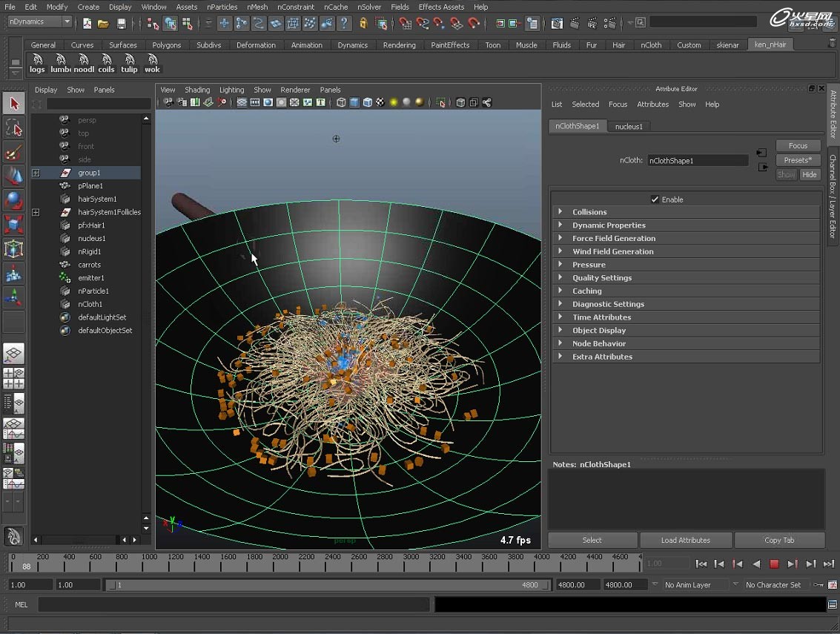Open the nMesh menu
Viewport: 840px width, 634px height.
pos(257,7)
